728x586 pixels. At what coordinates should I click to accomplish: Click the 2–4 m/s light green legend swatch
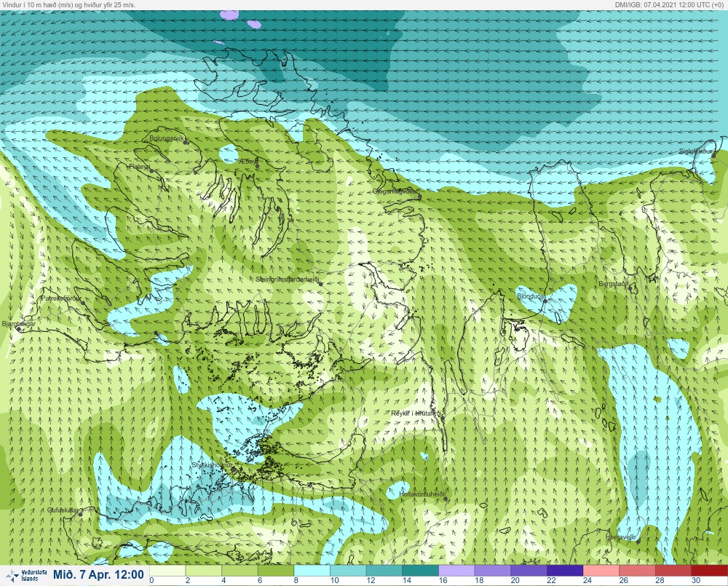coord(204,571)
